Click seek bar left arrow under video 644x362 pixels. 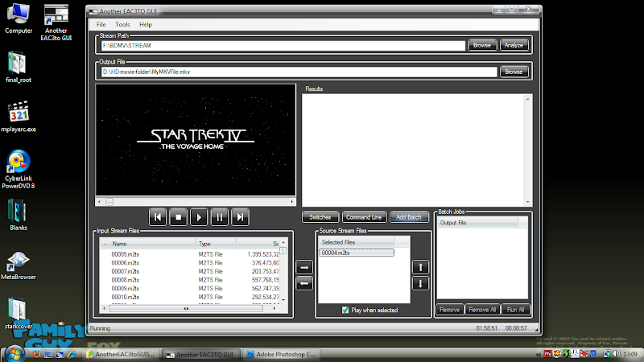pyautogui.click(x=99, y=202)
